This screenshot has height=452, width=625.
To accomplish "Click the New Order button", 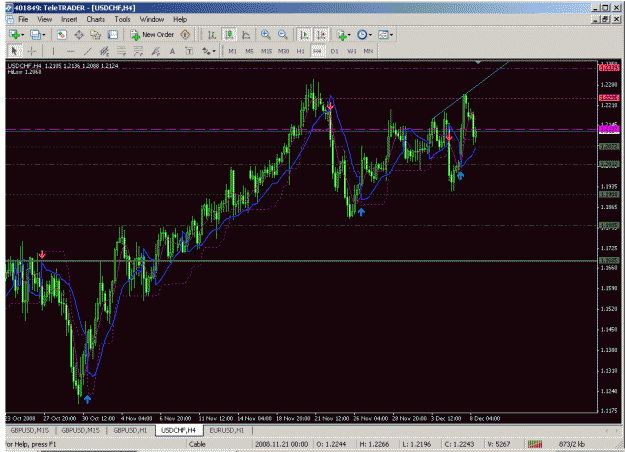I will tap(152, 35).
